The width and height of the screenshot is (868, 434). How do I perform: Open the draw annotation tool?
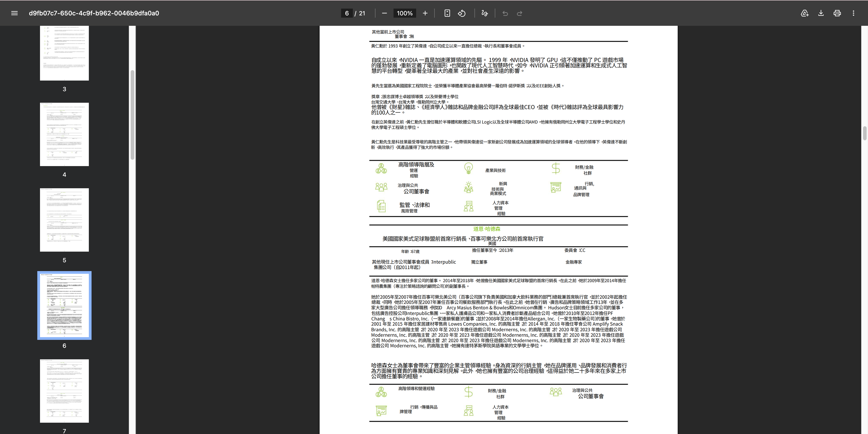484,13
